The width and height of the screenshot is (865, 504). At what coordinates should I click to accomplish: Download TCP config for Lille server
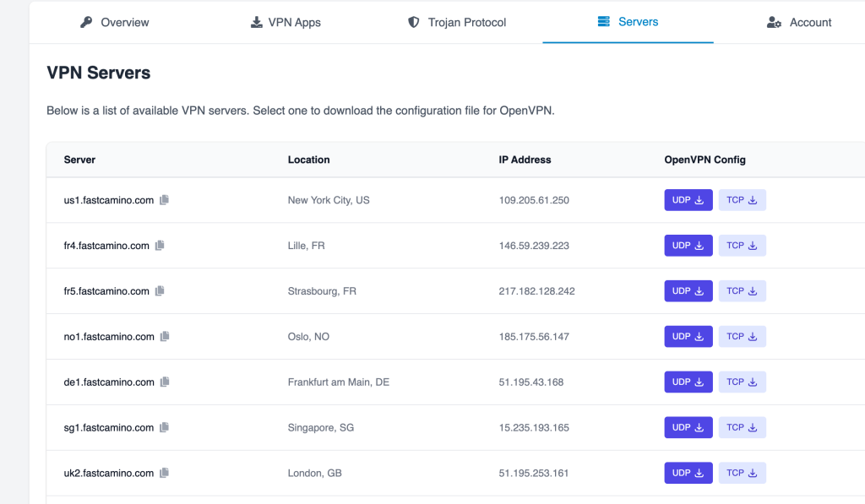point(742,246)
